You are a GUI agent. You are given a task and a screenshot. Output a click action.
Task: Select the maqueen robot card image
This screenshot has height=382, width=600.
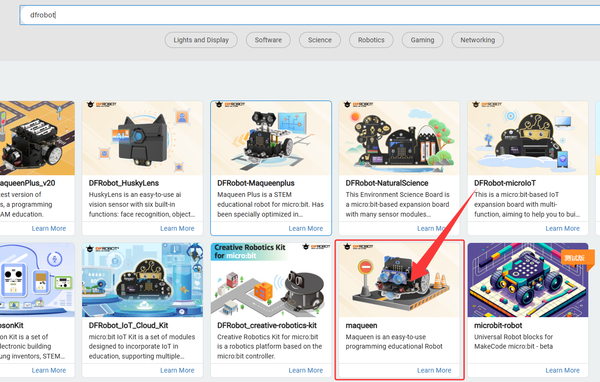pos(399,280)
